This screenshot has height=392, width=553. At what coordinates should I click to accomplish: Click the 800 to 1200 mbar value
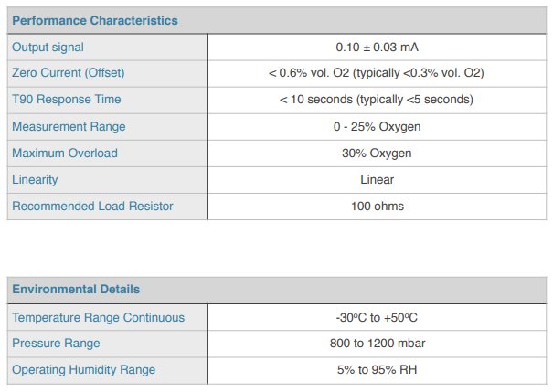pyautogui.click(x=377, y=344)
